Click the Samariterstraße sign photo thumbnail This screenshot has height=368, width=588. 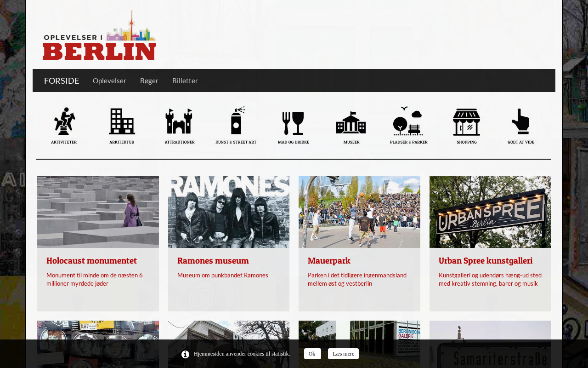490,344
